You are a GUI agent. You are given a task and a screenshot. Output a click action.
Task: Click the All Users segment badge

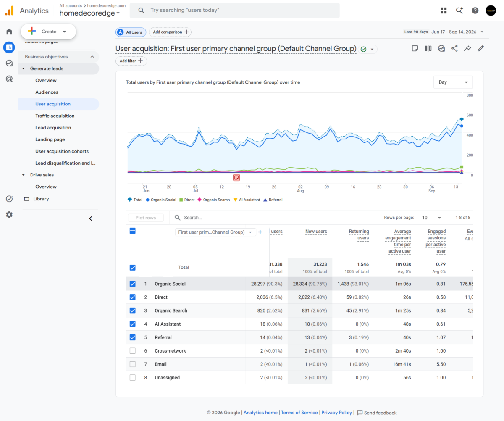pyautogui.click(x=131, y=32)
